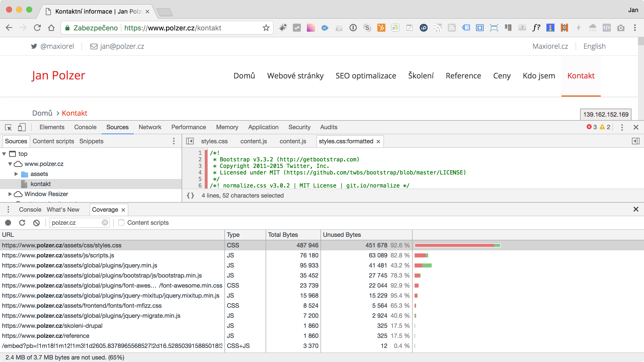Click the coverage record button
Screen dimensions: 644x362
[x=8, y=223]
